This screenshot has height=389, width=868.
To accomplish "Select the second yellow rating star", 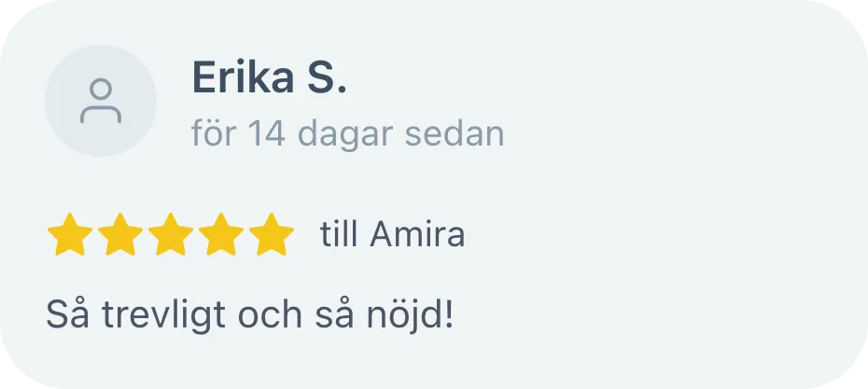I will tap(120, 234).
